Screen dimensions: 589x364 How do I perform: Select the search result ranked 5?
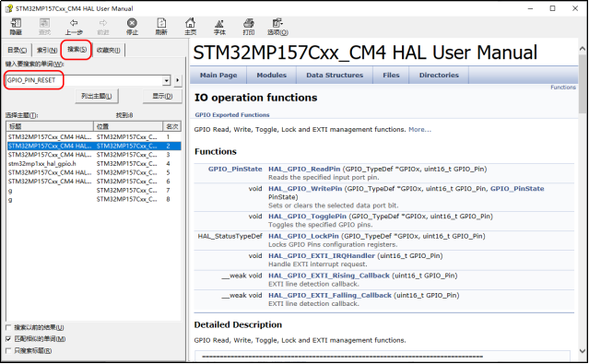(x=94, y=173)
